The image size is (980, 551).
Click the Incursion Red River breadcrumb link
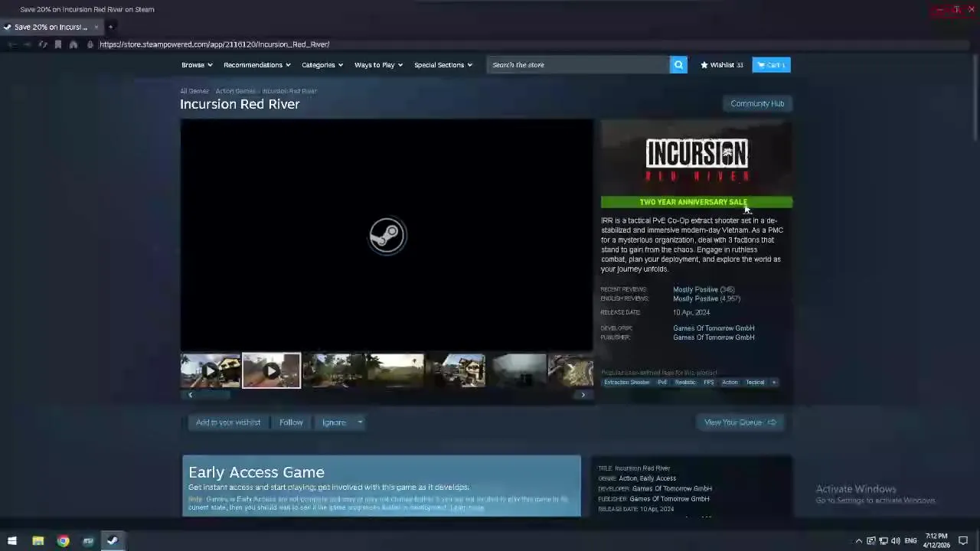pos(289,91)
